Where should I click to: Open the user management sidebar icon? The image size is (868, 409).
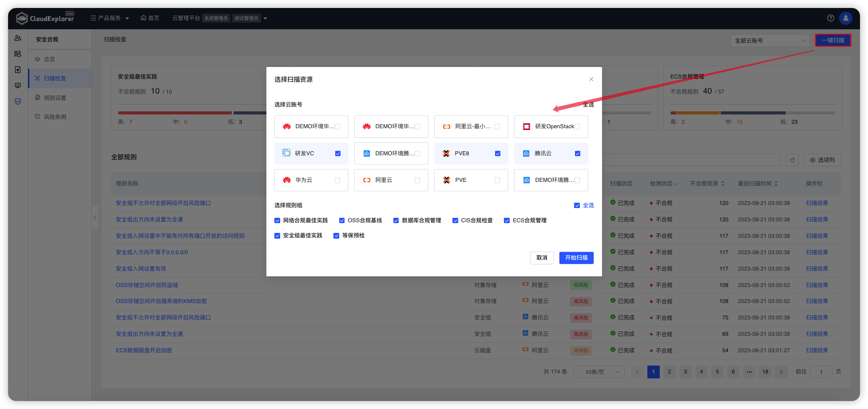point(18,38)
